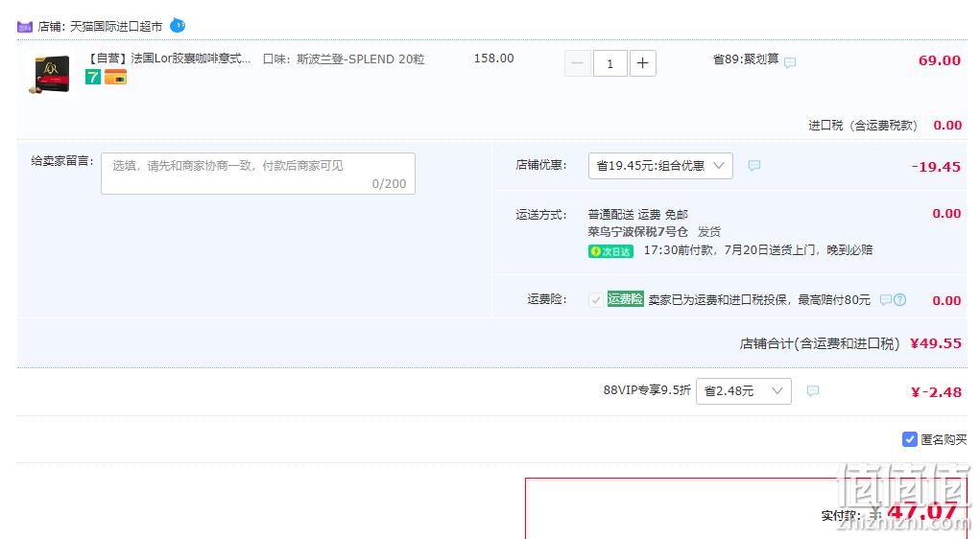Click the flavor text 斯波兰登-SPLEND 20粒
This screenshot has height=539, width=980.
[361, 59]
